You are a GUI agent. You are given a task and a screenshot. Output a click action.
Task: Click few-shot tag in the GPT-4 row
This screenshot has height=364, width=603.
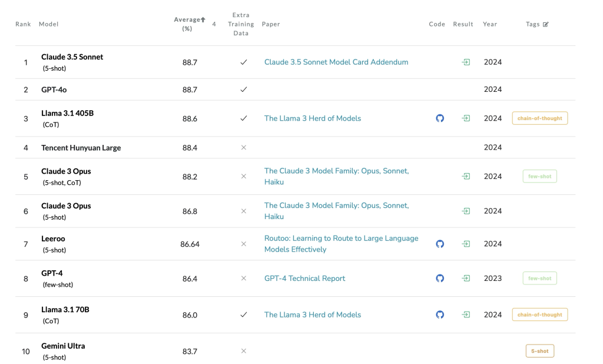coord(540,278)
